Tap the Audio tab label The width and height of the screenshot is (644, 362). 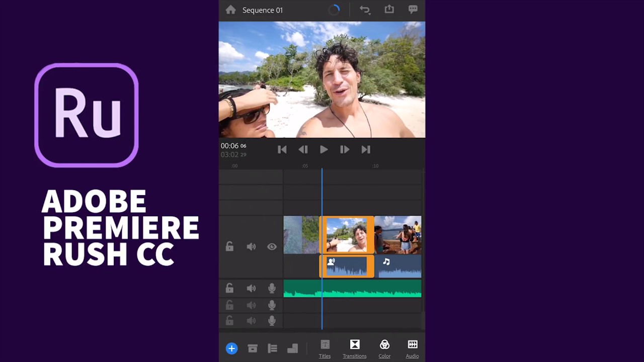coord(412,356)
